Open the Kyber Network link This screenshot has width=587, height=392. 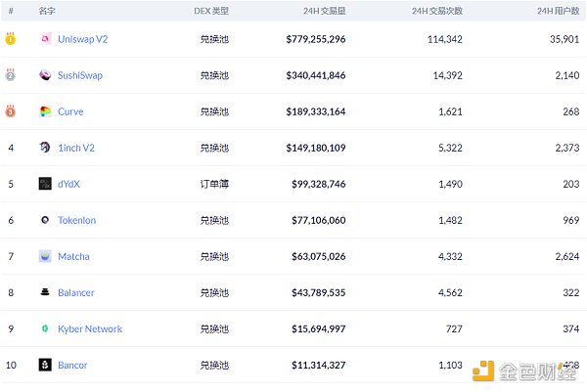[90, 328]
